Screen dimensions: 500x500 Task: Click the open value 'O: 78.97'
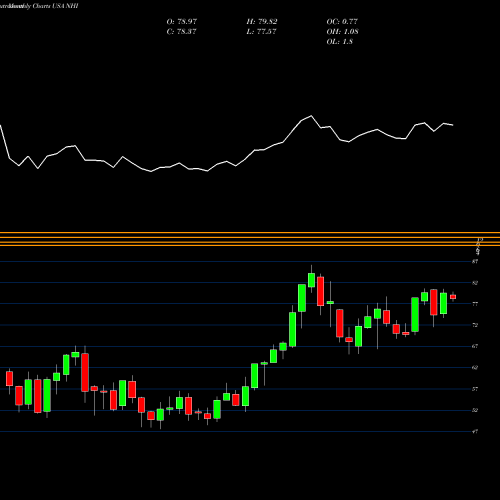182,22
